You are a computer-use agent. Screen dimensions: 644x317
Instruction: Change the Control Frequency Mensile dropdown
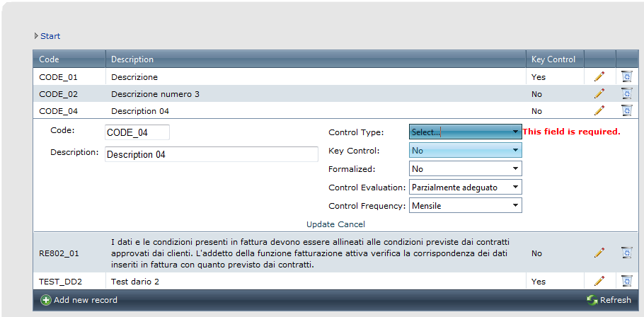(466, 206)
